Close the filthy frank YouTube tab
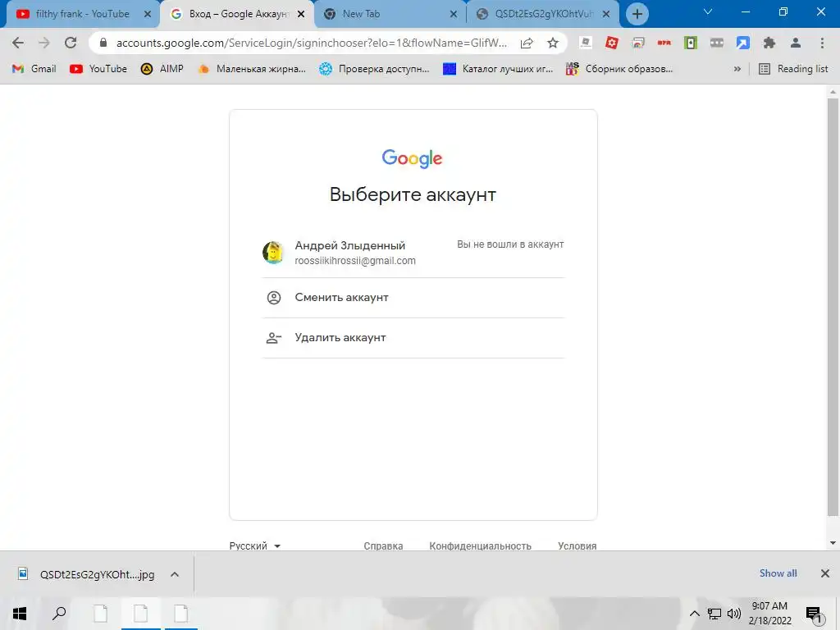The width and height of the screenshot is (840, 630). (148, 15)
